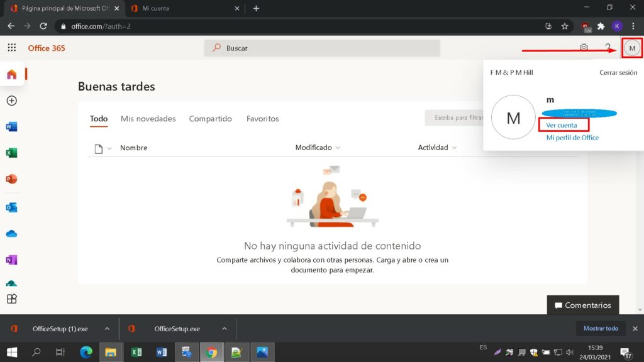
Task: Open the Compartido tab
Action: tap(210, 119)
